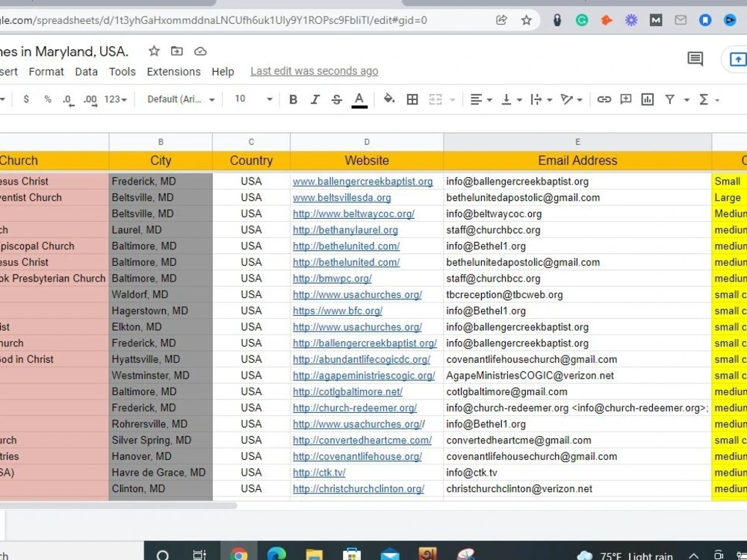Toggle italic formatting
Viewport: 747px width, 560px height.
[315, 99]
